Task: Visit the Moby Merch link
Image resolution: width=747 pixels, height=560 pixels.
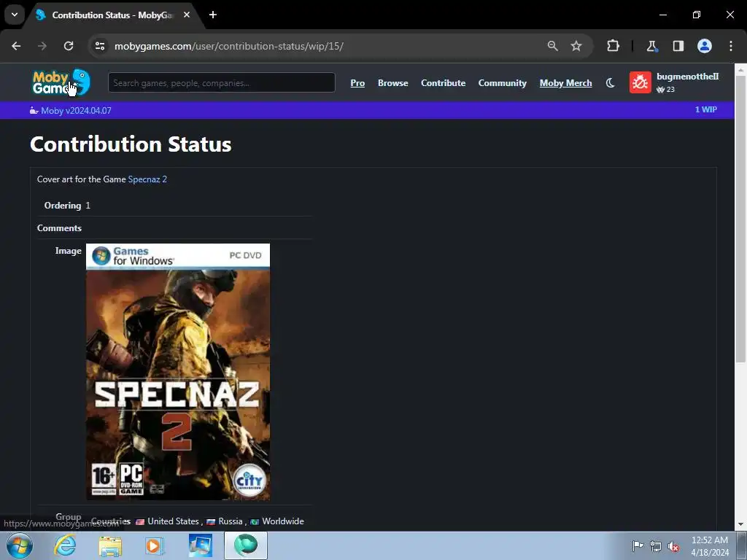Action: 565,83
